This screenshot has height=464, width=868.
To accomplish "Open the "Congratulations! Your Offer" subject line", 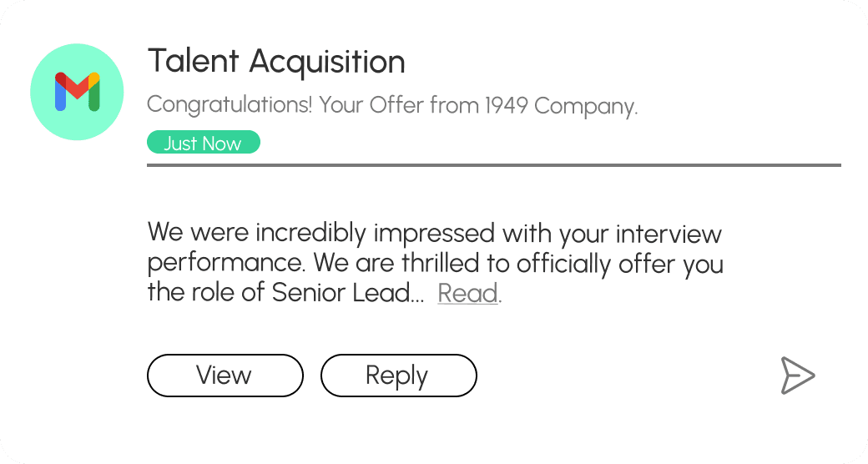I will pos(392,106).
